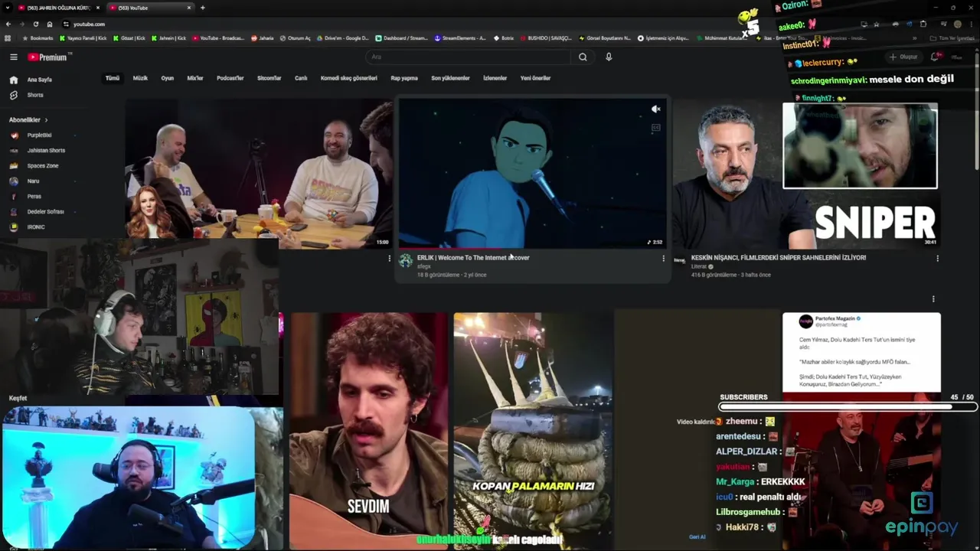This screenshot has height=551, width=980.
Task: Open PurpleBixi channel avatar in sidebar
Action: 14,135
